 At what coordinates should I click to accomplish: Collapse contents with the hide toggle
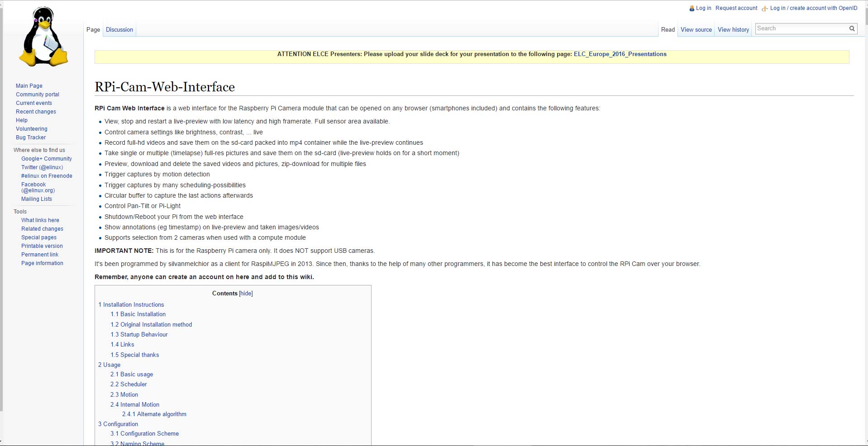246,294
